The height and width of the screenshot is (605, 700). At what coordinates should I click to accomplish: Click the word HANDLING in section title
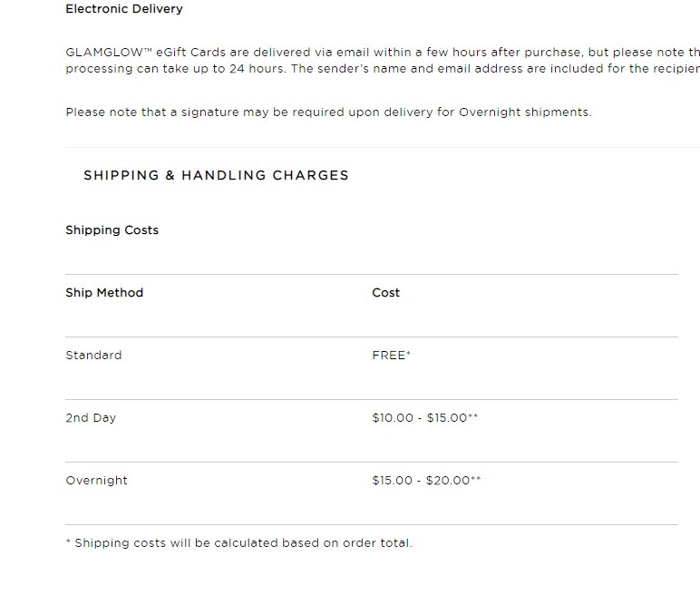tap(223, 175)
